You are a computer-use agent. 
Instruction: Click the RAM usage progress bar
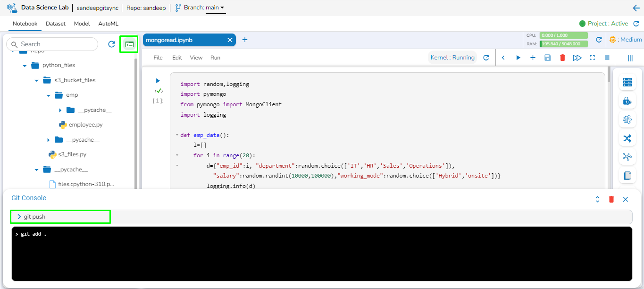(x=564, y=44)
